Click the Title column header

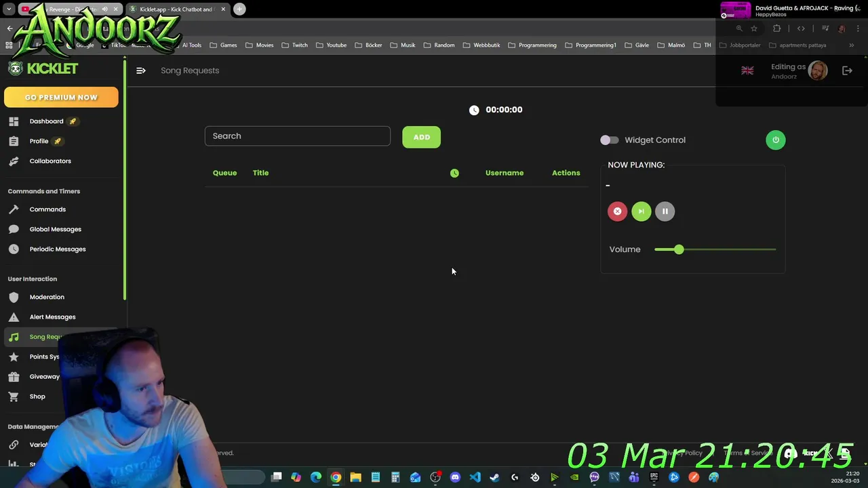260,173
